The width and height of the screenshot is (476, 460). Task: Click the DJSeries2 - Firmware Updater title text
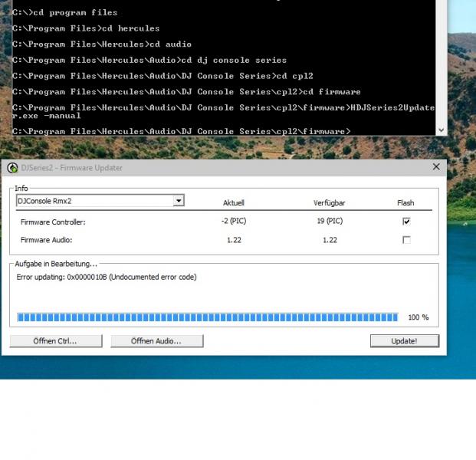(x=71, y=168)
